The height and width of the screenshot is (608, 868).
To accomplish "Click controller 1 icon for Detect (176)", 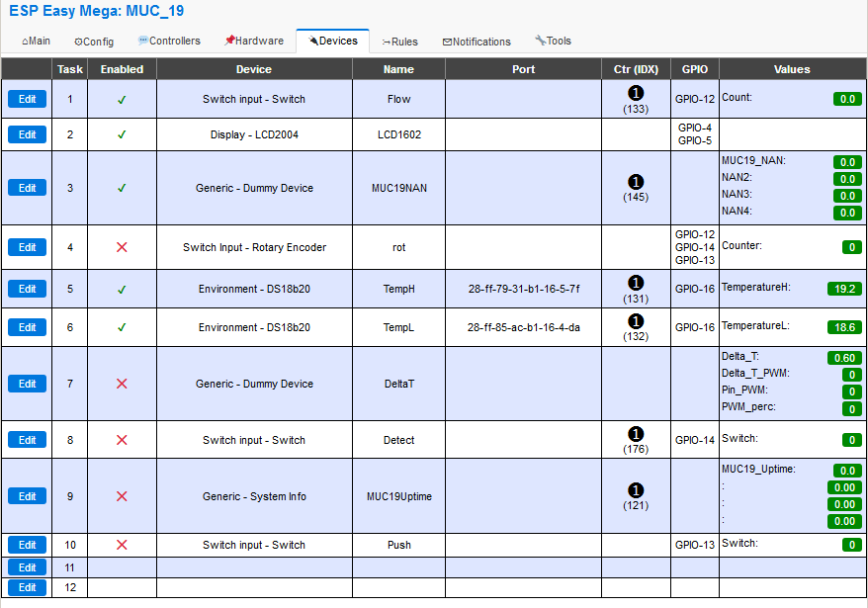I will (636, 434).
